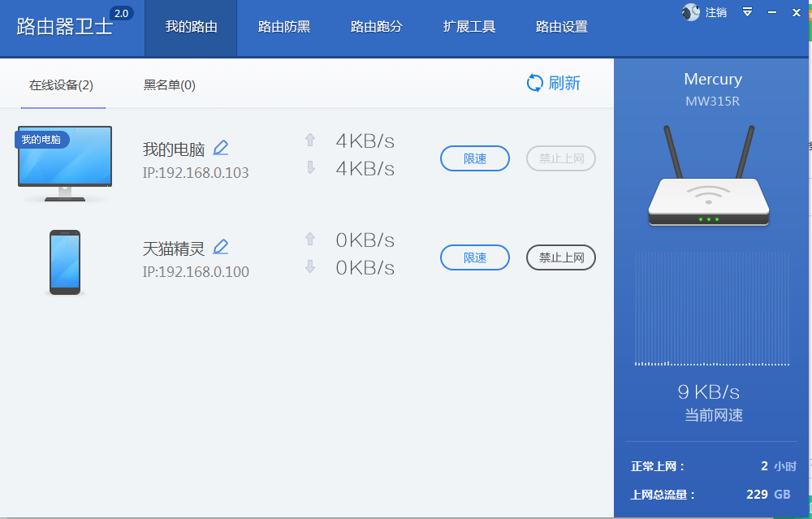812x519 pixels.
Task: Click the upload arrow beside 4KB/s
Action: (310, 140)
